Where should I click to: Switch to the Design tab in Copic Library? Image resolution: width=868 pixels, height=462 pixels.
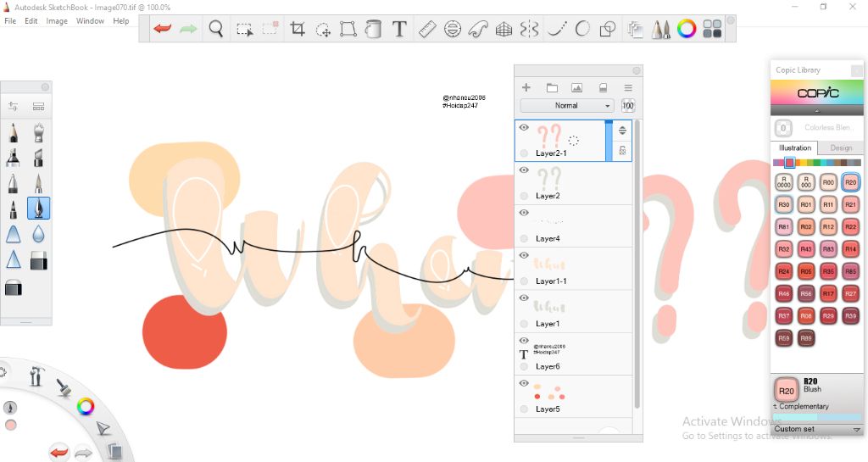pos(841,148)
